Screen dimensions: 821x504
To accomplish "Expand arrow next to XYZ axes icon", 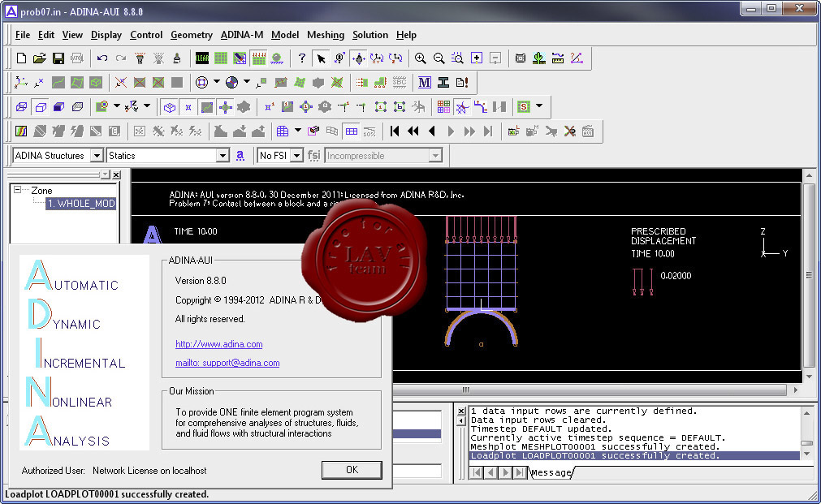I will pos(147,106).
